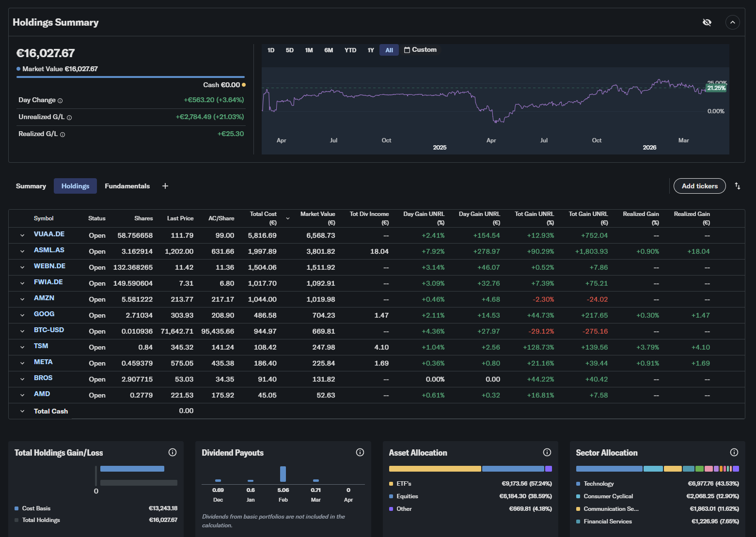
Task: Hide portfolio values with the eye icon
Action: pos(707,22)
